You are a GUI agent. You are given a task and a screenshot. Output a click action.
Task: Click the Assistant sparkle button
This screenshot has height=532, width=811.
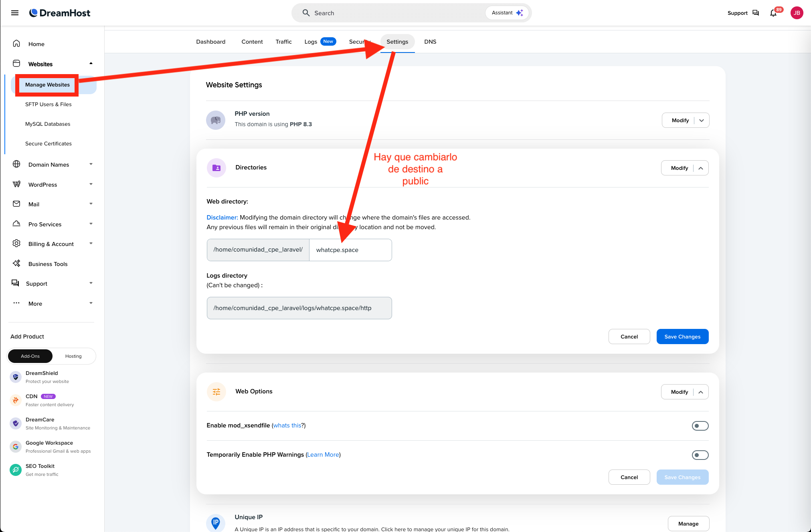507,13
